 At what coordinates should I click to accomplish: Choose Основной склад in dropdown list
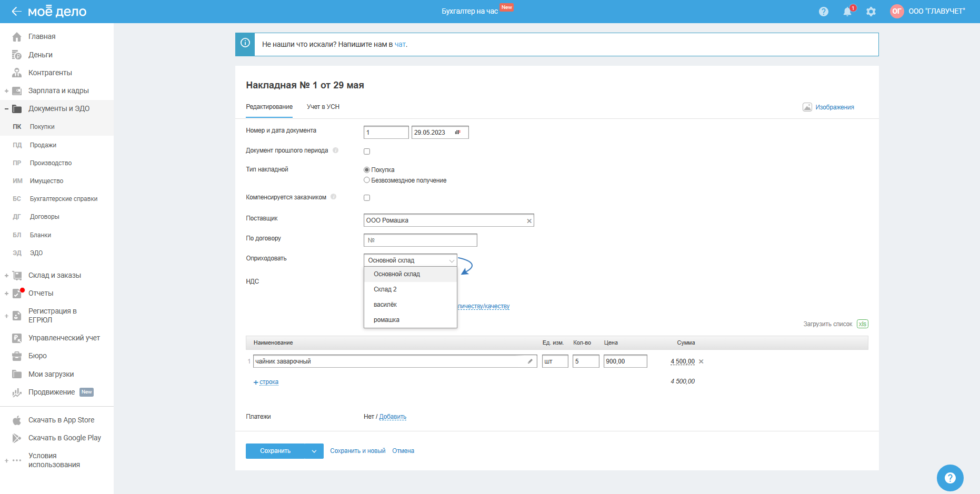pyautogui.click(x=411, y=274)
